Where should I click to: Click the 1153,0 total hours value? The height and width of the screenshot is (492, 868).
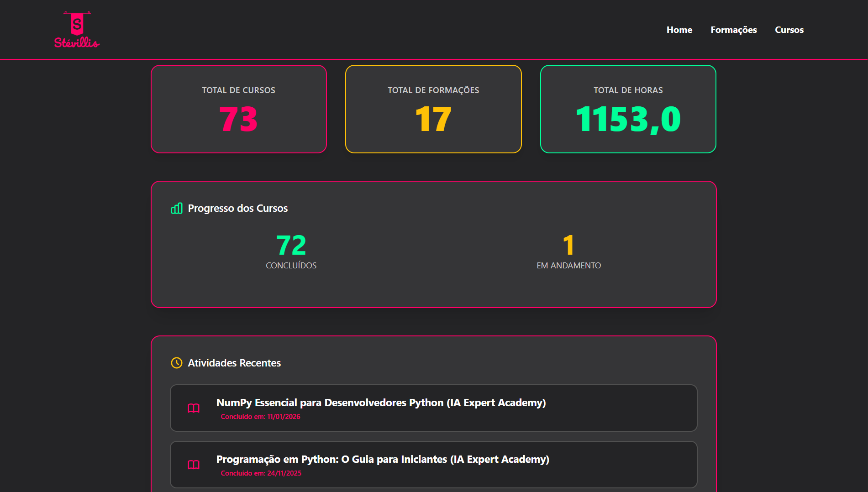click(628, 120)
